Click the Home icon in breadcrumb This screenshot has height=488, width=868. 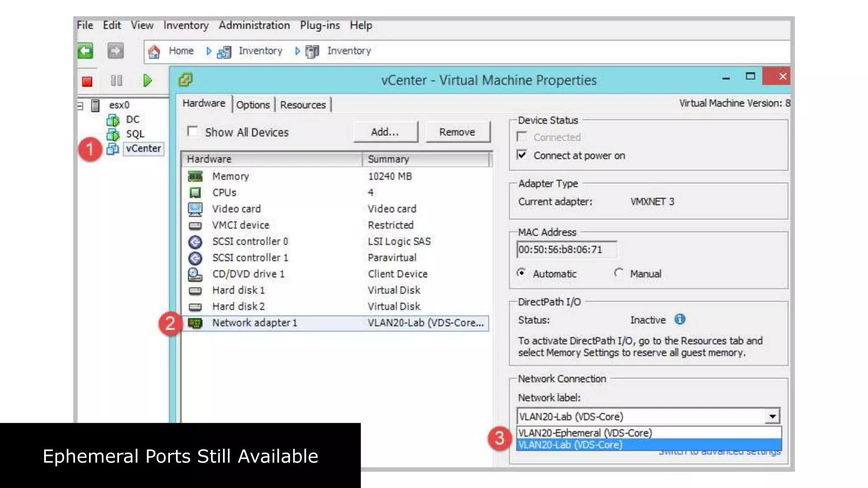coord(154,51)
